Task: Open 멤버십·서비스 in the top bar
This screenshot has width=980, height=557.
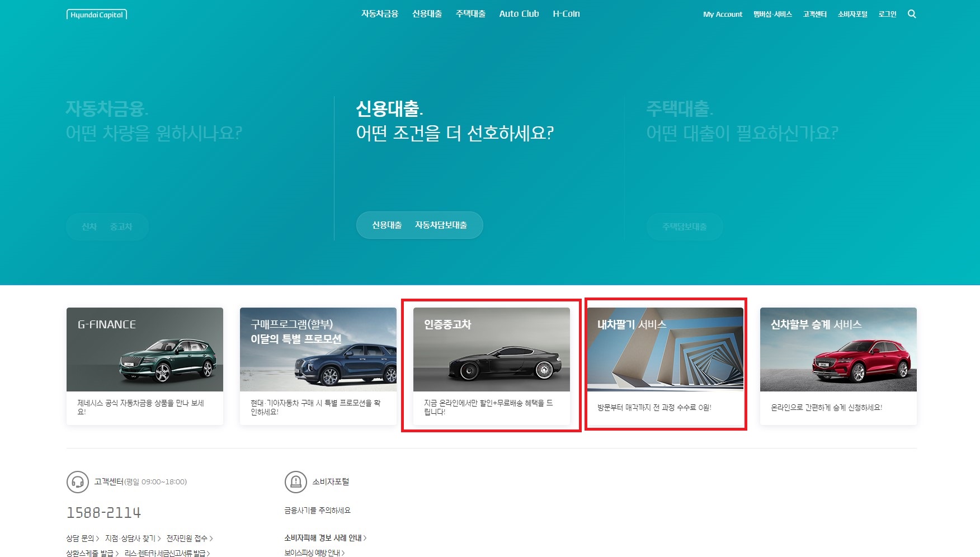Action: (772, 15)
